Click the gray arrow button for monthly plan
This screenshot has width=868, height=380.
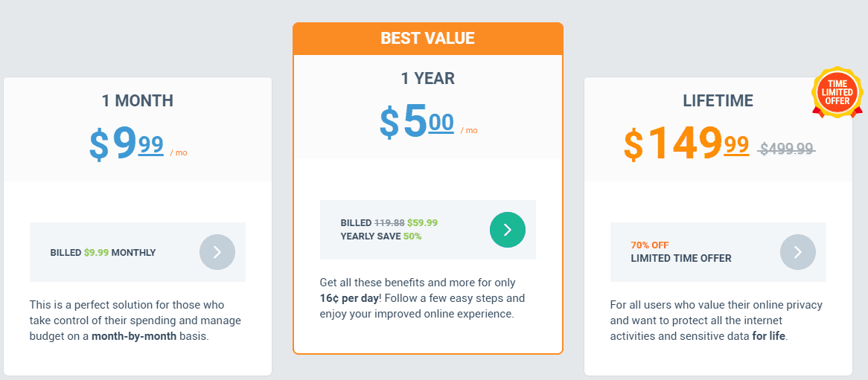point(217,252)
